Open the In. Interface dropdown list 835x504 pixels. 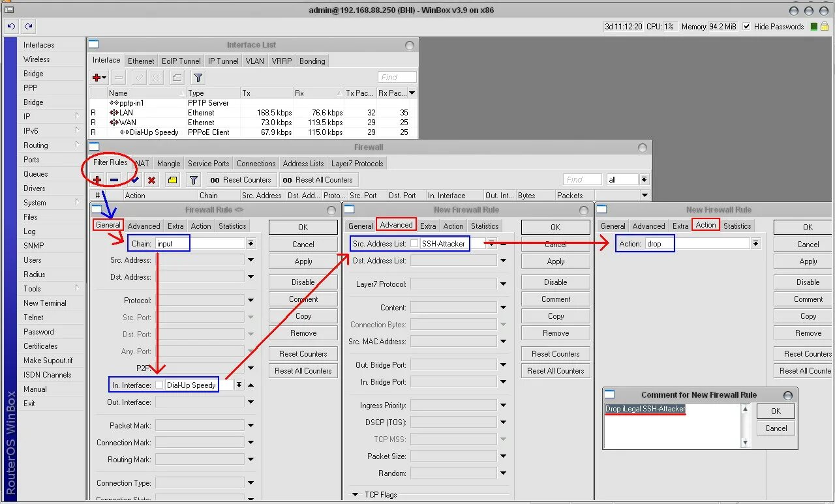pos(239,385)
